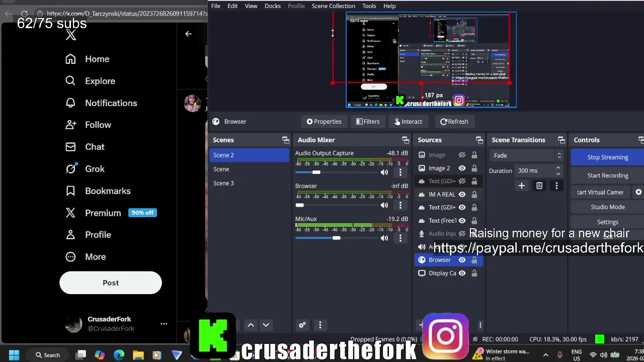Refresh the Browser source
644x362 pixels.
454,122
